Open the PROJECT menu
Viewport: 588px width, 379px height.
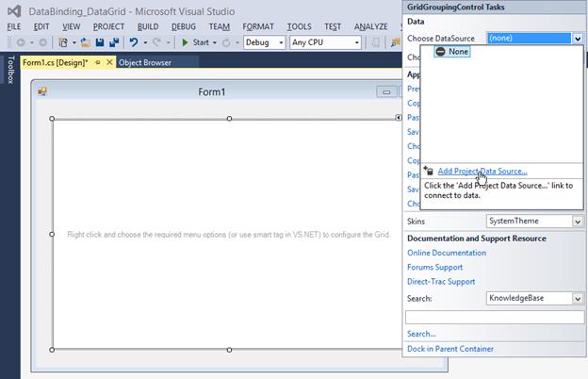point(108,26)
